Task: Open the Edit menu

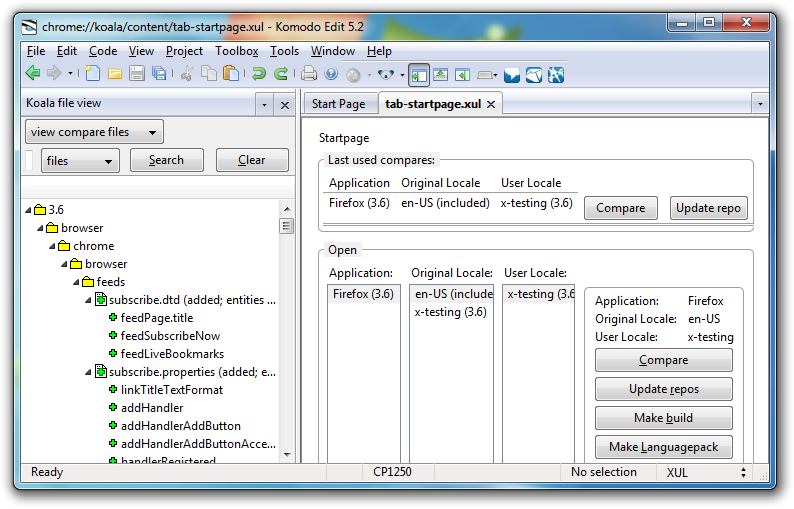Action: pos(67,51)
